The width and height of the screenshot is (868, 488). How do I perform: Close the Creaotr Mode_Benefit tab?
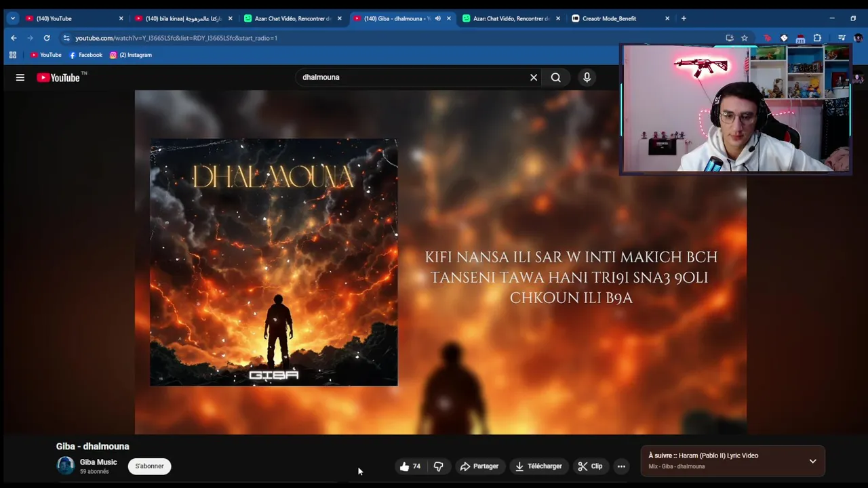pyautogui.click(x=667, y=18)
